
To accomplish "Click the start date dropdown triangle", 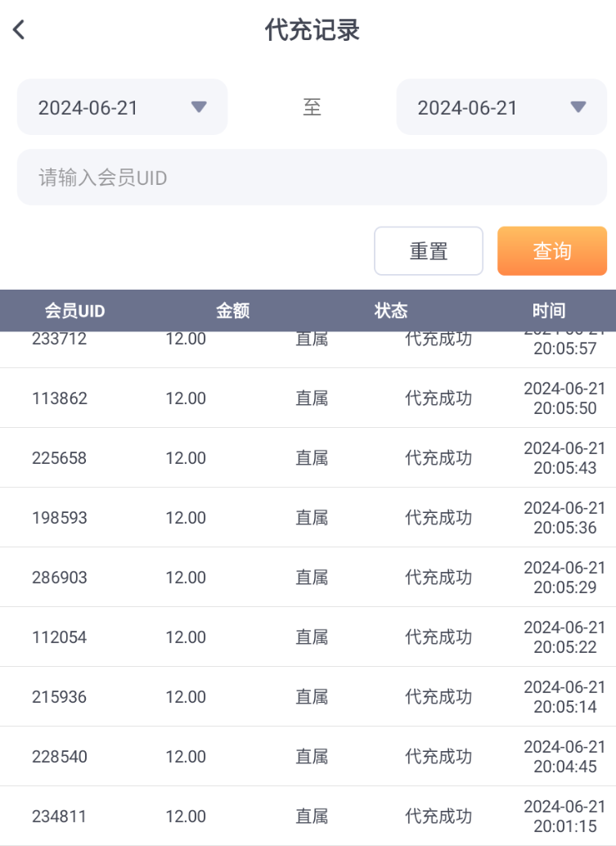I will pos(199,107).
